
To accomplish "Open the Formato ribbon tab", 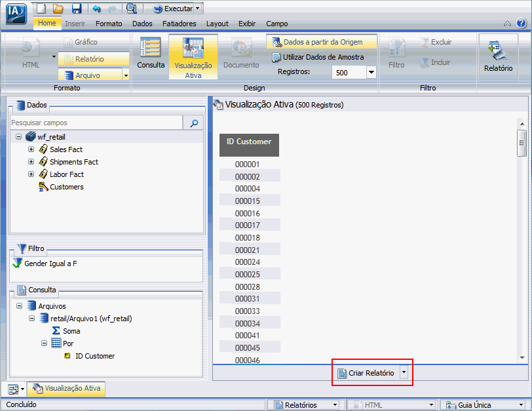I will click(109, 24).
